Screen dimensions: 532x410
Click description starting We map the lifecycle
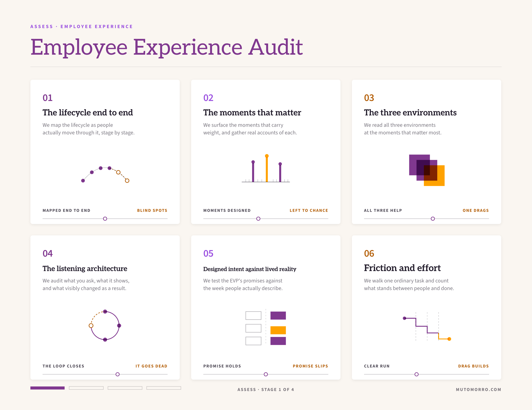click(x=89, y=129)
